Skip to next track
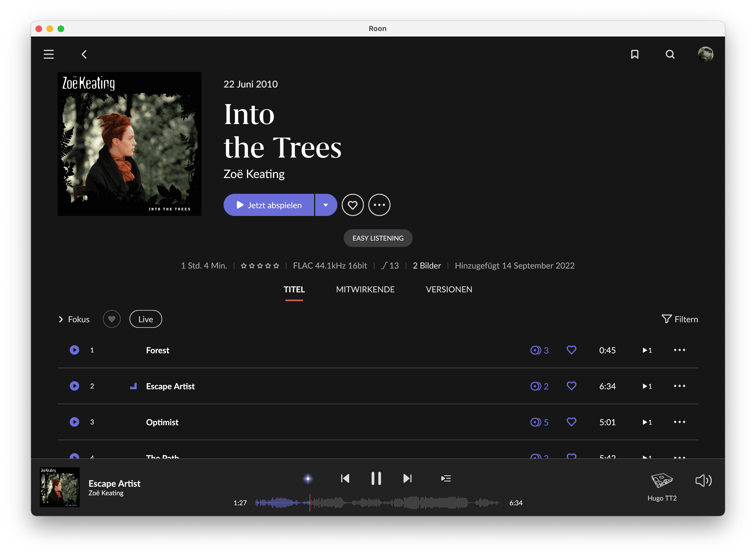 click(407, 478)
